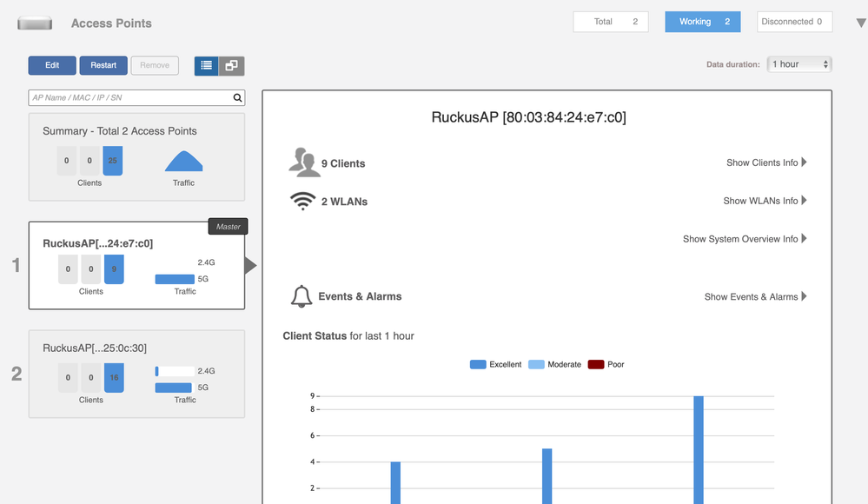
Task: Select the RuckusAP[...25:0c:30] card
Action: pyautogui.click(x=136, y=374)
